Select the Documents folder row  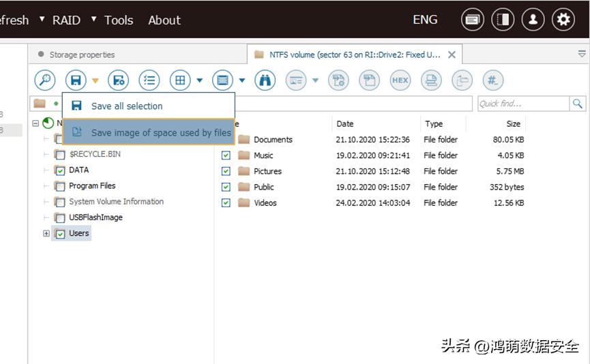(x=372, y=140)
